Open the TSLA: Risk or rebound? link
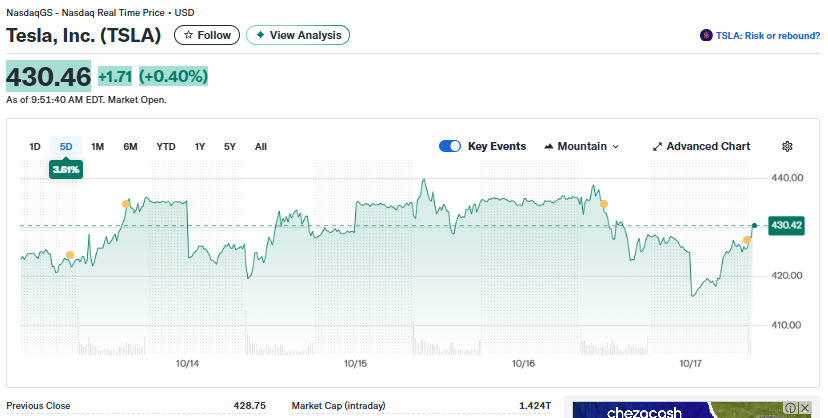Screen dimensions: 828x418 click(767, 35)
